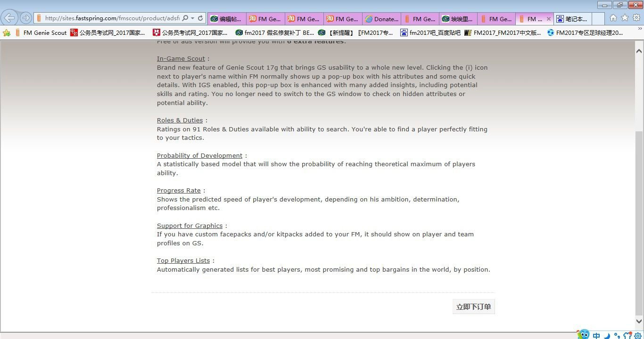The image size is (644, 339).
Task: Click the search magnifier in address bar
Action: click(x=185, y=18)
